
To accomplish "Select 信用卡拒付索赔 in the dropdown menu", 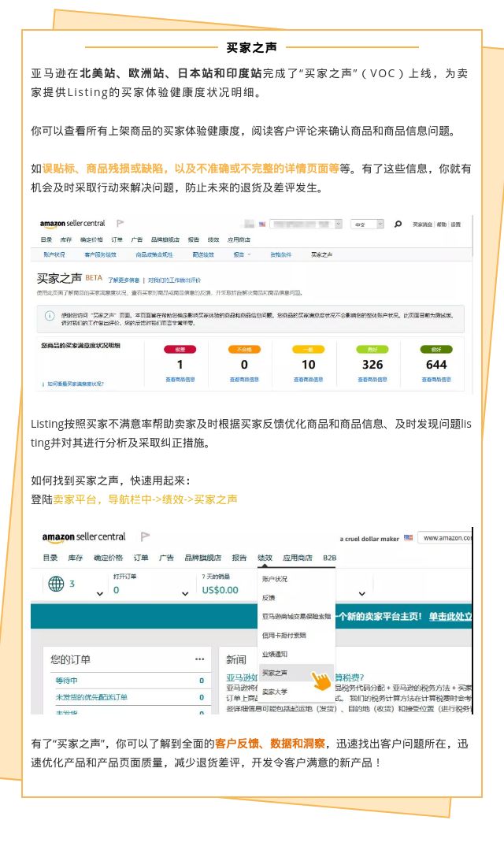I will point(283,635).
